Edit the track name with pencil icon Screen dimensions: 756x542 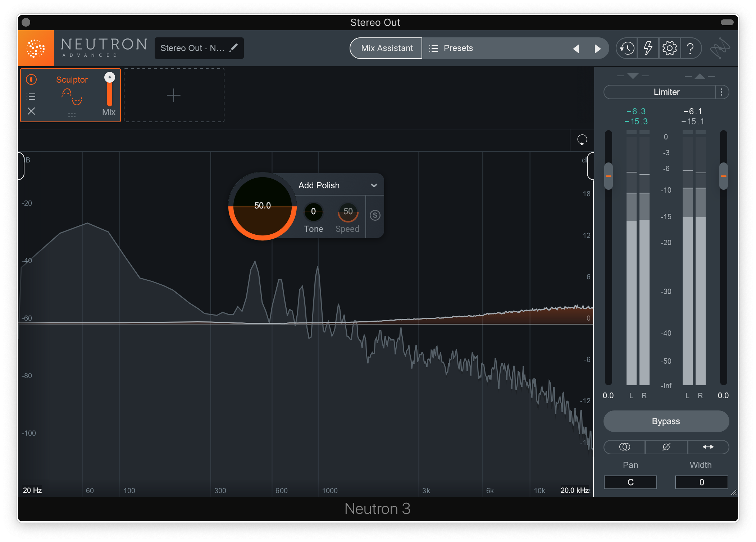pos(234,48)
